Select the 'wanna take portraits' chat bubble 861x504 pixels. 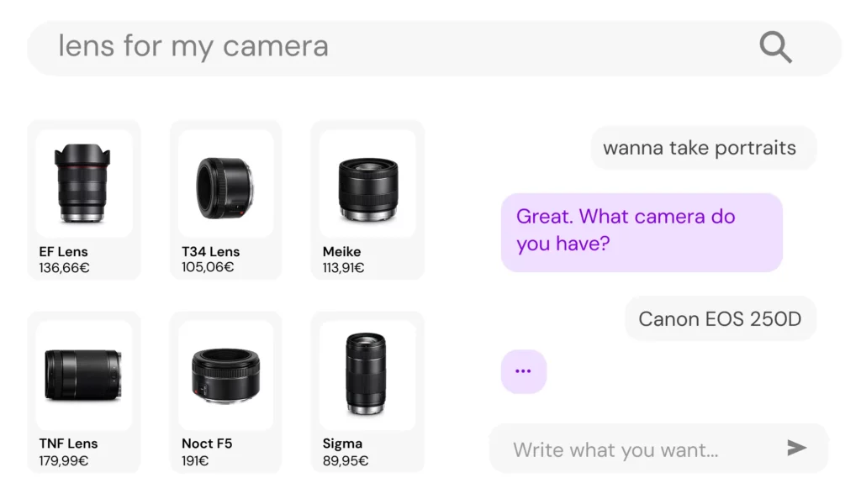700,148
